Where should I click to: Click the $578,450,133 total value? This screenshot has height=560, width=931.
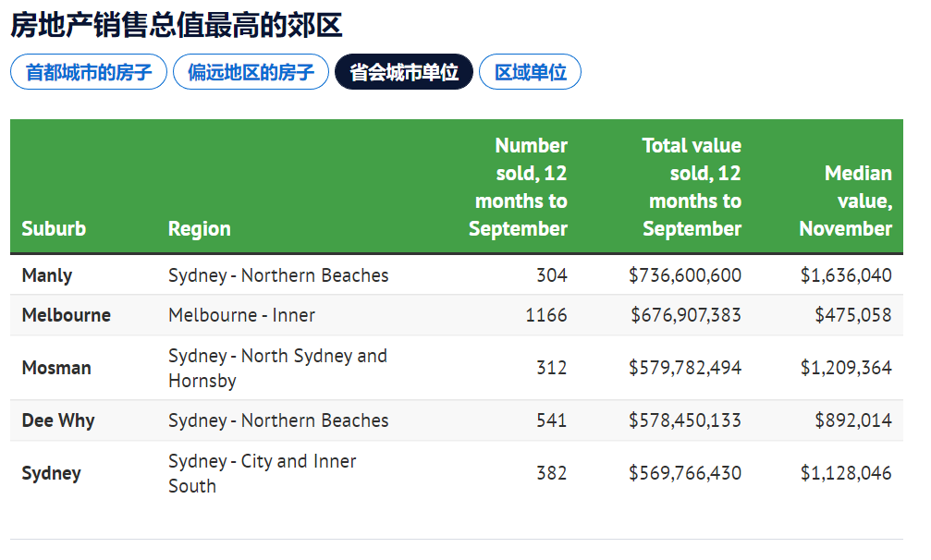point(685,420)
